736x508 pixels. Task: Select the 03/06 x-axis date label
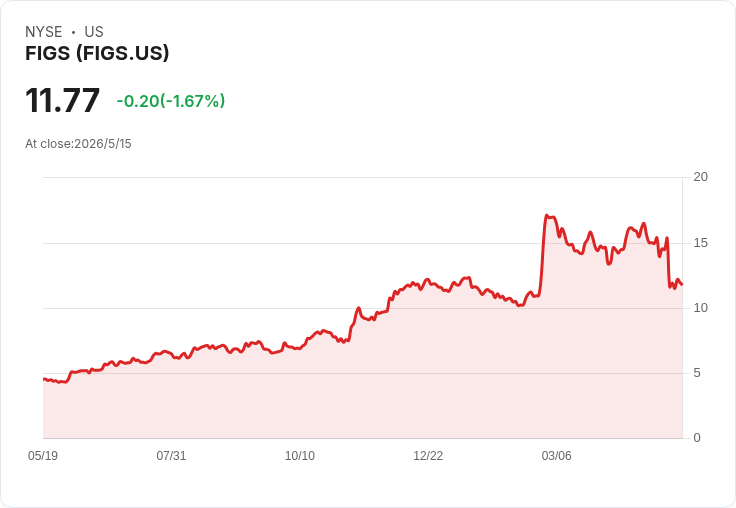(557, 456)
